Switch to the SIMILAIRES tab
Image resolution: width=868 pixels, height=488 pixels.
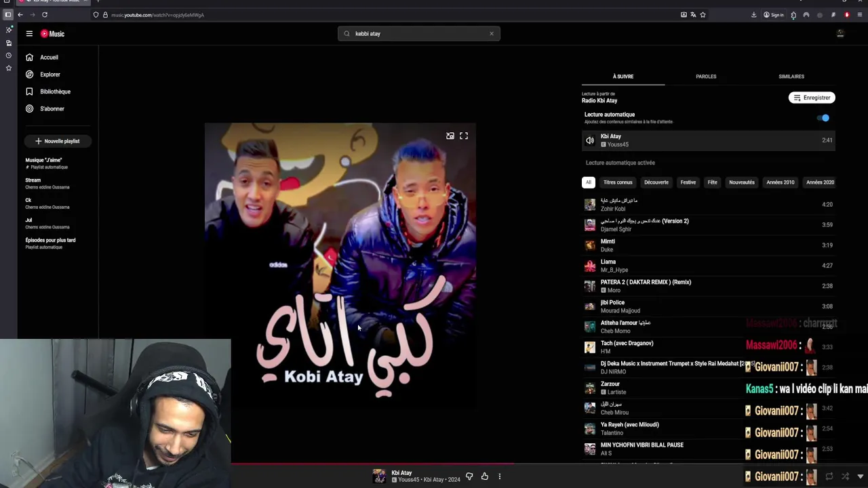tap(791, 77)
